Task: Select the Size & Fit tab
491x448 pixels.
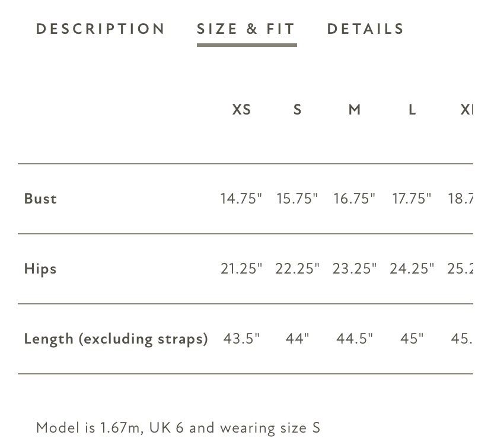Action: click(x=247, y=29)
